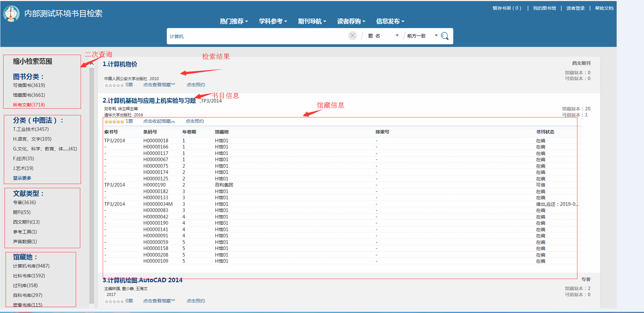Image resolution: width=644 pixels, height=313 pixels.
Task: Open the 前方一致 match mode dropdown
Action: click(422, 36)
